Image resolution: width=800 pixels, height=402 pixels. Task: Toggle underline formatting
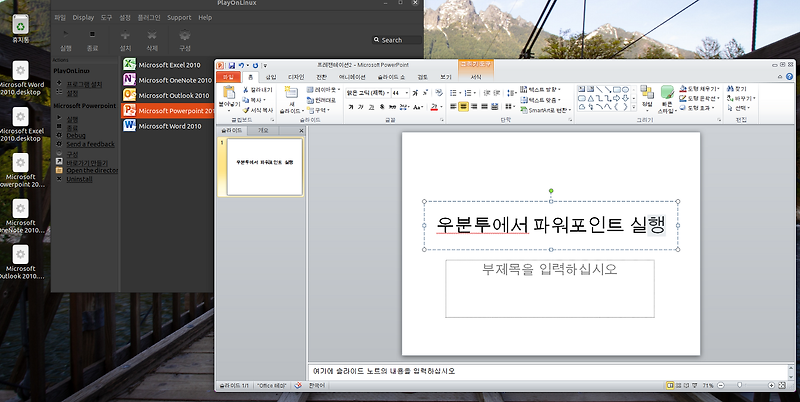(371, 107)
